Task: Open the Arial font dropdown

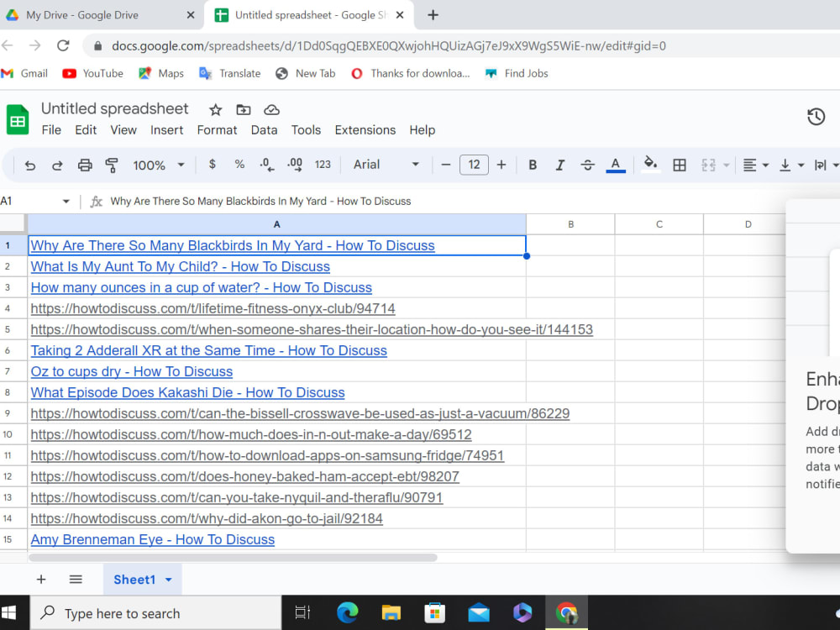Action: [x=386, y=165]
